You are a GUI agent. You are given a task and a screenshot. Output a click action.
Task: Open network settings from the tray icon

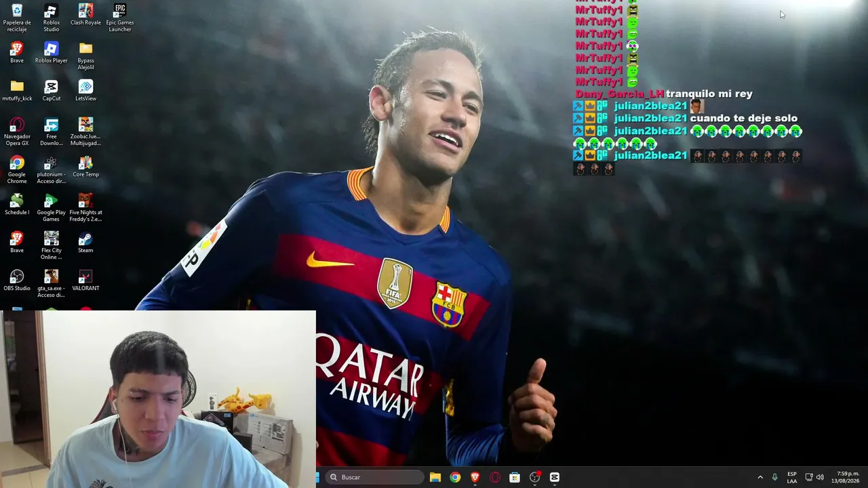click(808, 477)
